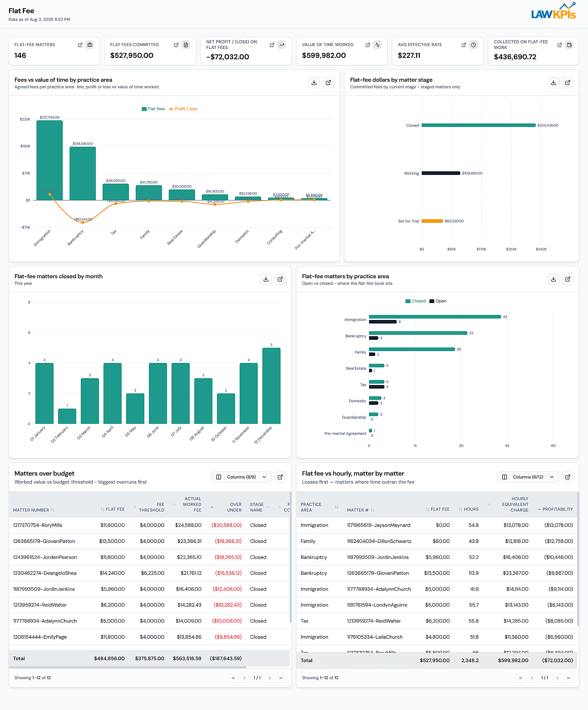Image resolution: width=588 pixels, height=710 pixels.
Task: Go to last page in Flat fee vs hourly
Action: (x=568, y=678)
